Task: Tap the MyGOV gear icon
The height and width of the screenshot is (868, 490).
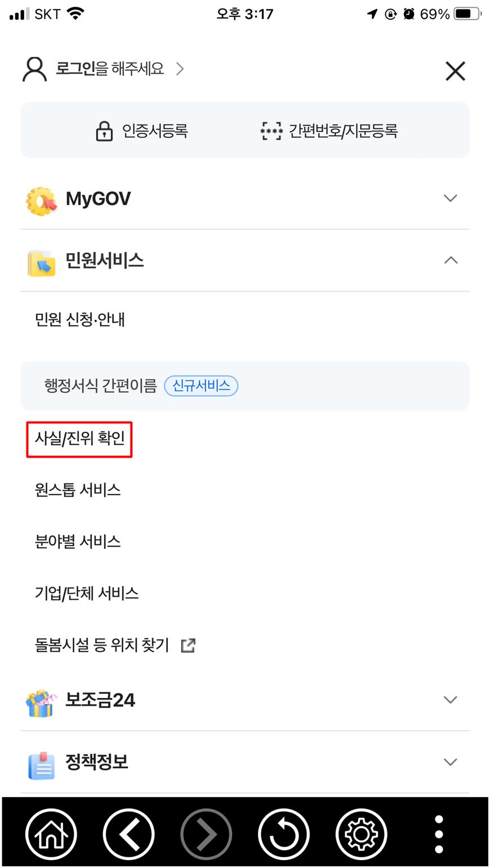Action: pos(42,200)
